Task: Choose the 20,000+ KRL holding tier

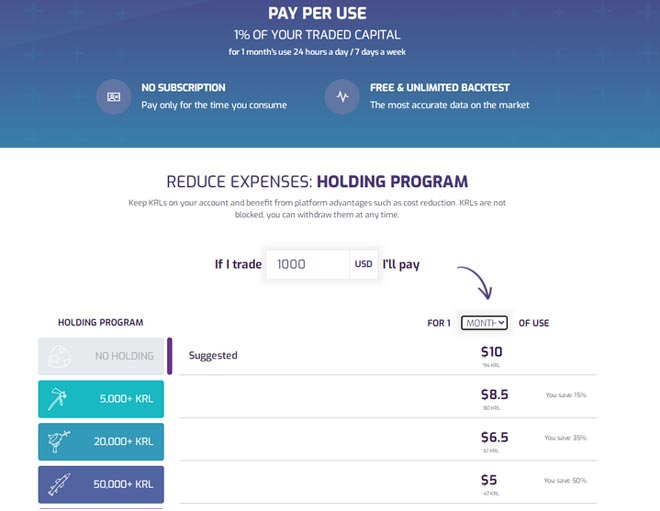Action: 101,441
